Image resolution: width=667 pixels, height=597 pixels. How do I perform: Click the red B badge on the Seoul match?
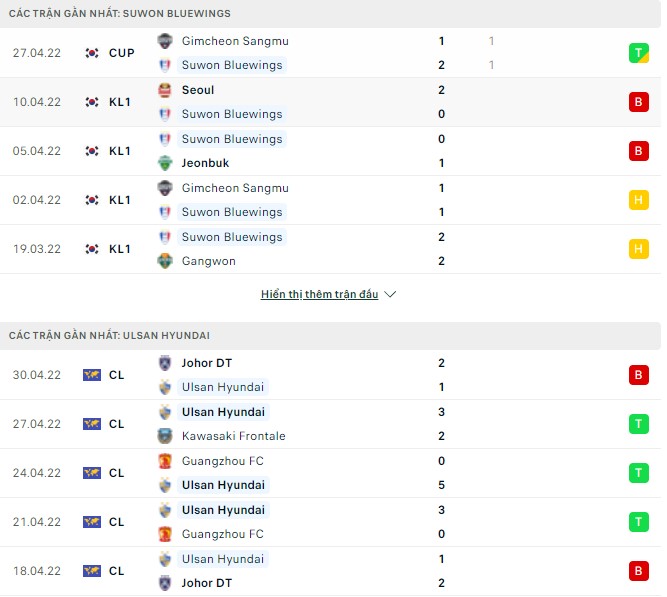638,102
